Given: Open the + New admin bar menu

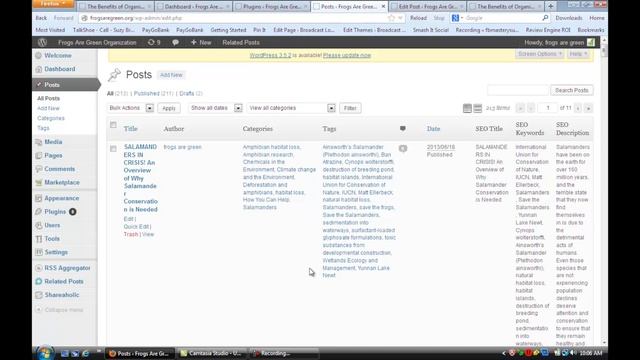Looking at the screenshot, I should click(201, 42).
